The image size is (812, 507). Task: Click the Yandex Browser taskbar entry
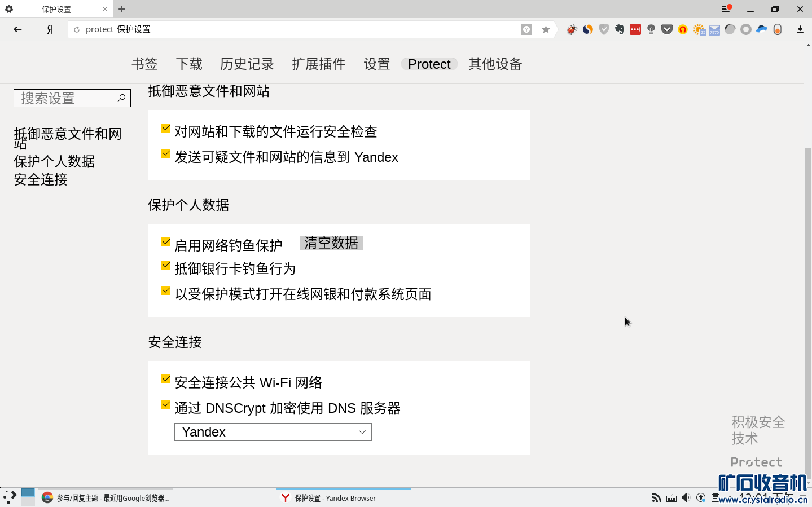coord(344,498)
